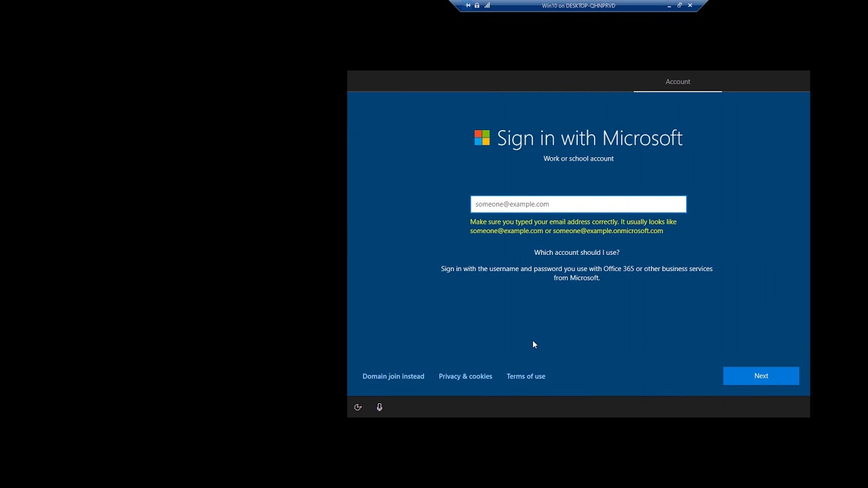Click the Office 365 sign-in description text
868x488 pixels.
coord(576,273)
